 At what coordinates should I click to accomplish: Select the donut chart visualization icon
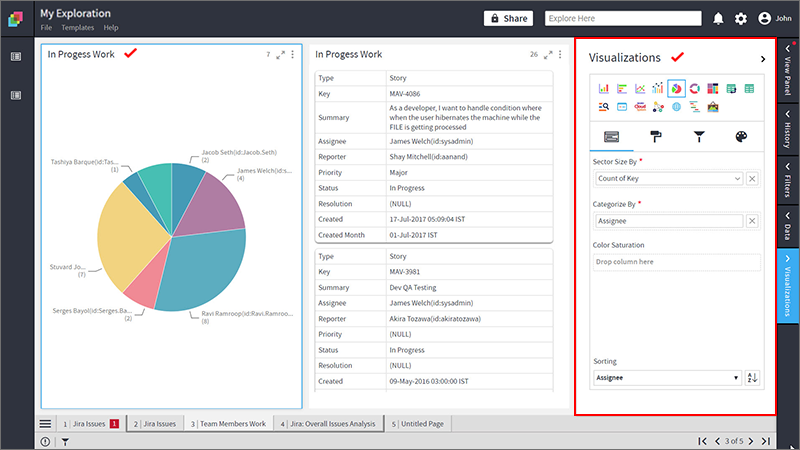pos(694,89)
